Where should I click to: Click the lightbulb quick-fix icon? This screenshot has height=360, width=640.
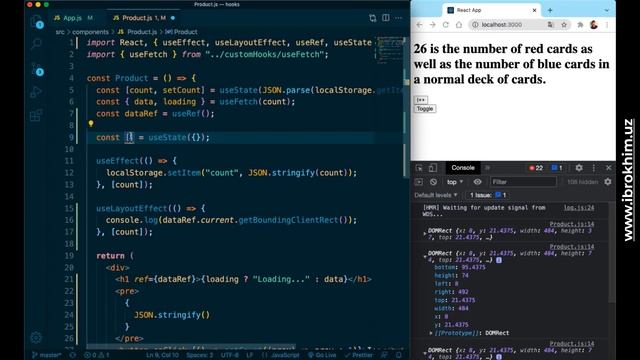(91, 123)
